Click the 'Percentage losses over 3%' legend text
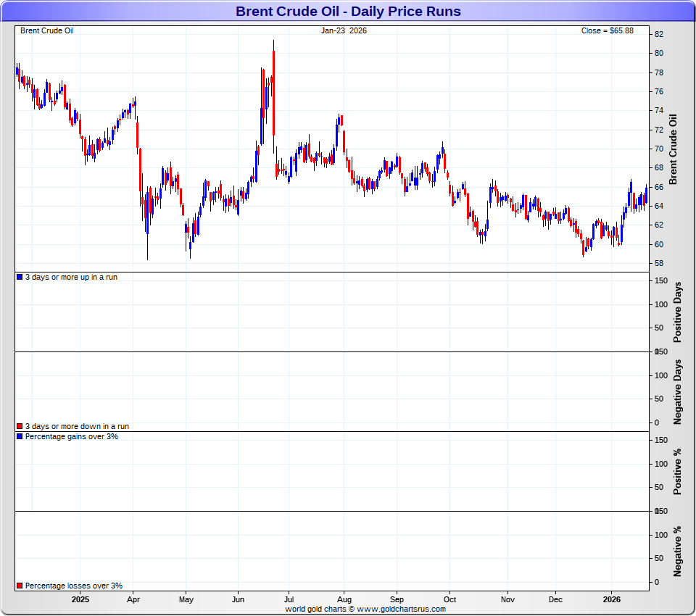The width and height of the screenshot is (696, 616). pos(74,586)
